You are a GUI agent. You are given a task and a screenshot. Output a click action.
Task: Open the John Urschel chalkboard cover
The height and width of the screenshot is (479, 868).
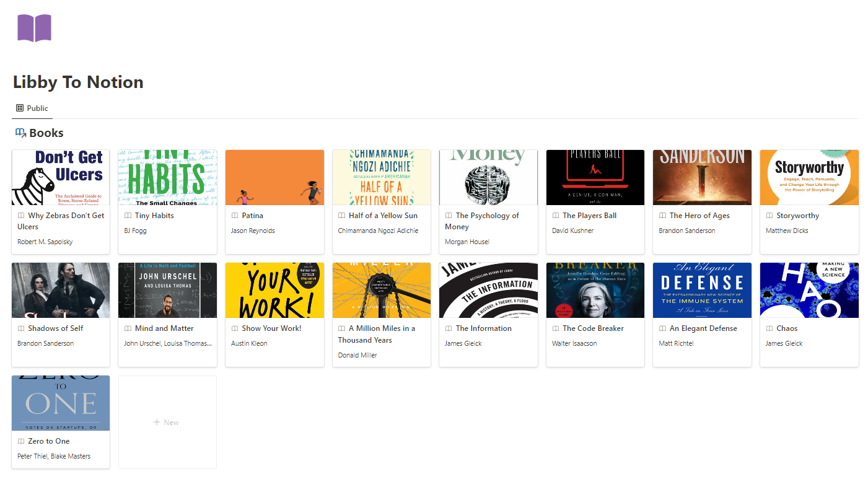167,290
